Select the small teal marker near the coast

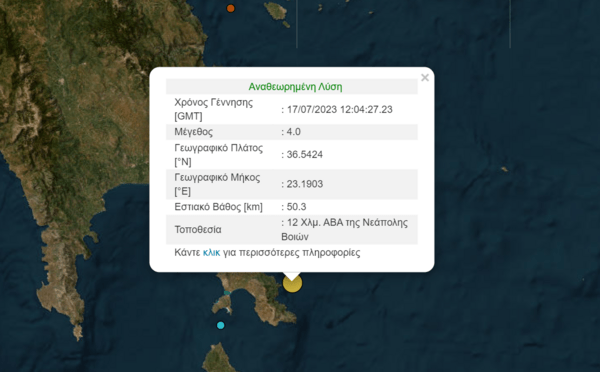[227, 293]
